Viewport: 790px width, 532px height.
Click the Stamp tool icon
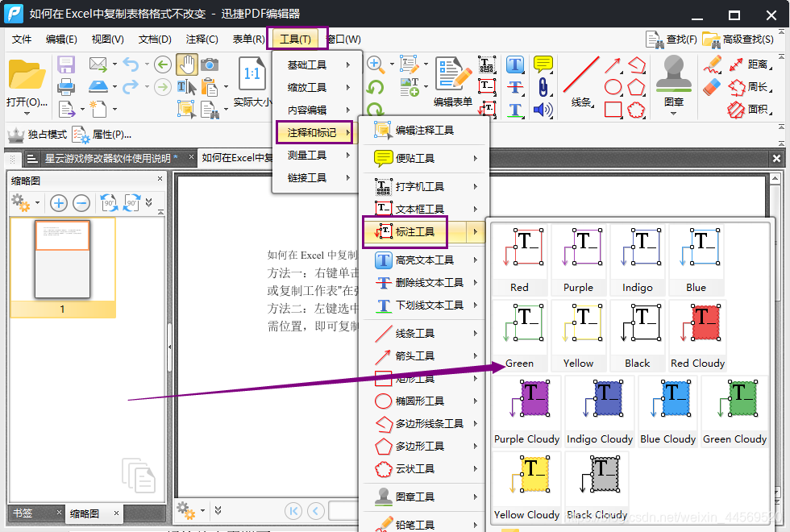(x=674, y=73)
